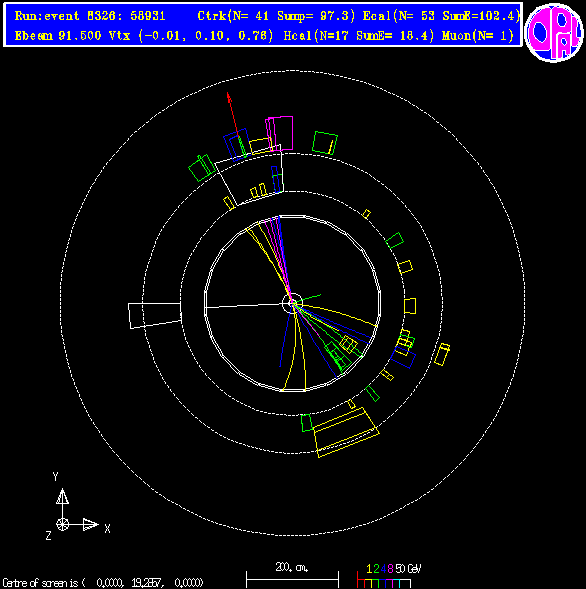
Task: Click the Run:event 8326 header text
Action: [90, 16]
